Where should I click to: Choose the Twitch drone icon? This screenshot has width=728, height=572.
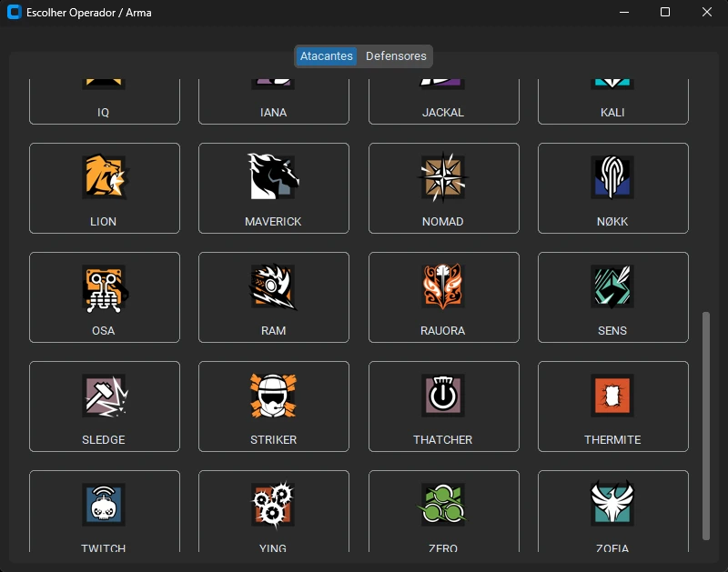click(104, 504)
